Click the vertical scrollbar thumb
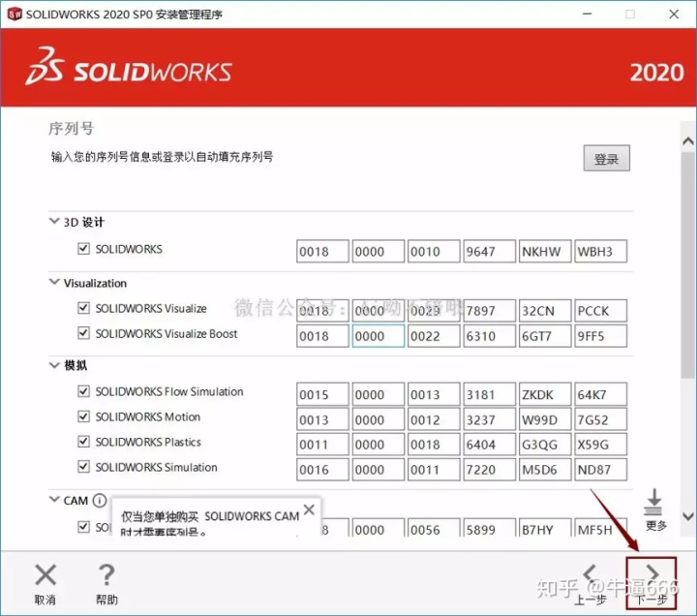Viewport: 697px width, 616px height. pos(688,265)
